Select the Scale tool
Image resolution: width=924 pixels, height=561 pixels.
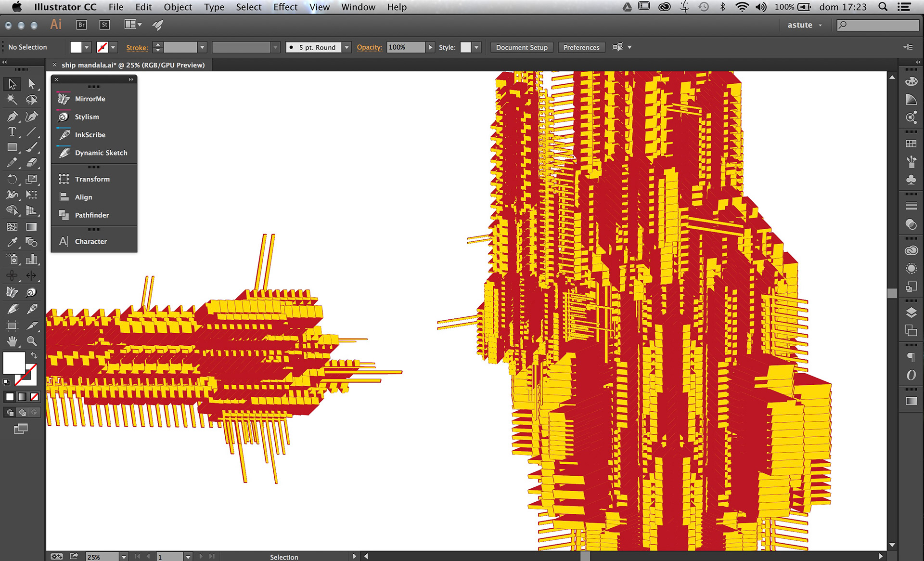(31, 179)
